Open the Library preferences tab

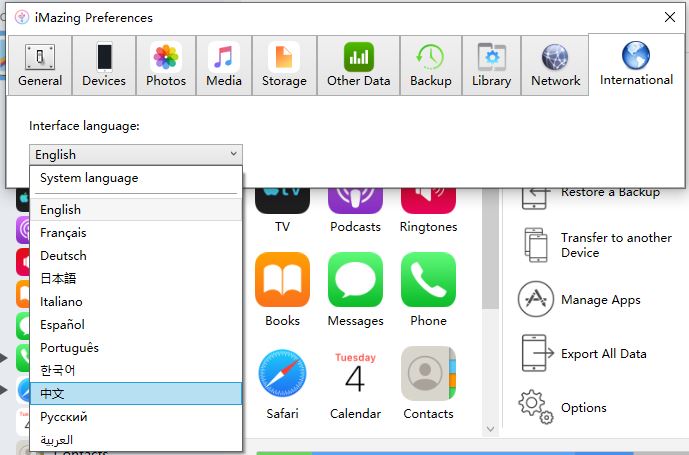491,65
